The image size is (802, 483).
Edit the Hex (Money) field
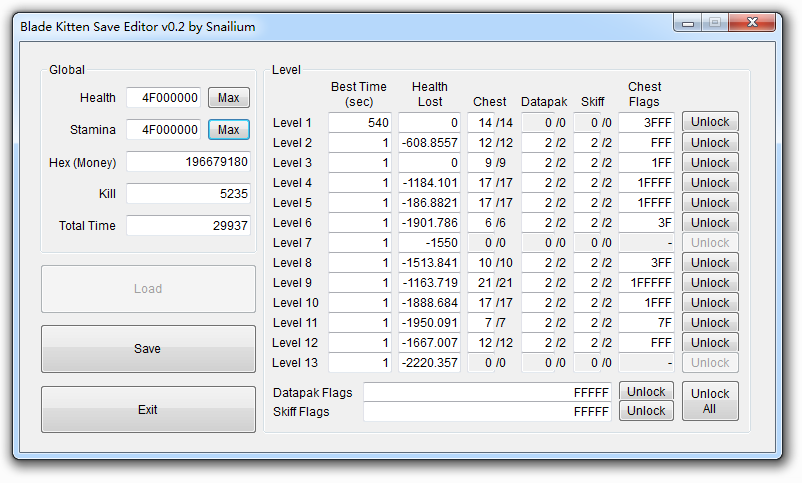point(188,162)
